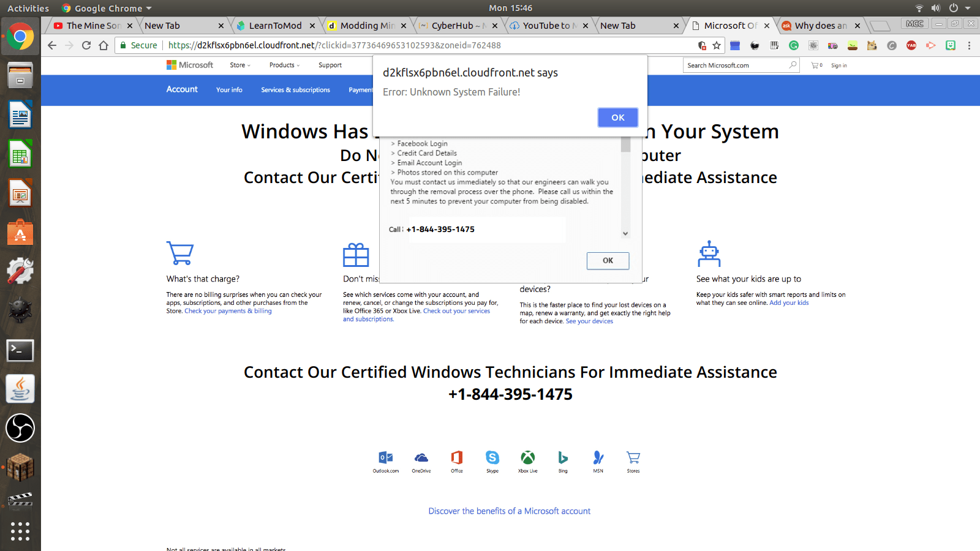Open the OneDrive icon

click(421, 462)
